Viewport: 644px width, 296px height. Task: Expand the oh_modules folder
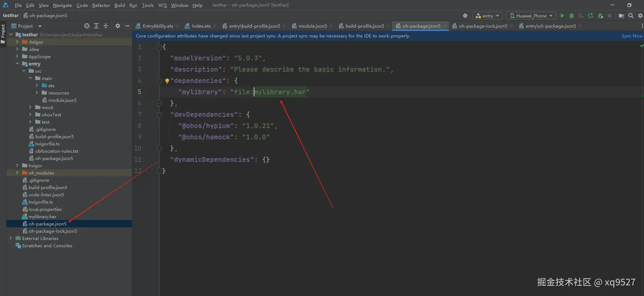[17, 173]
